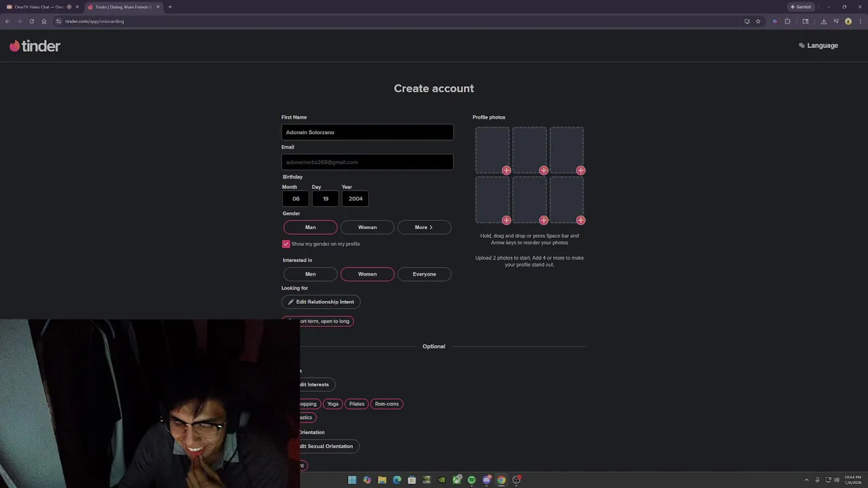Select interested in Men
The image size is (868, 488).
311,274
